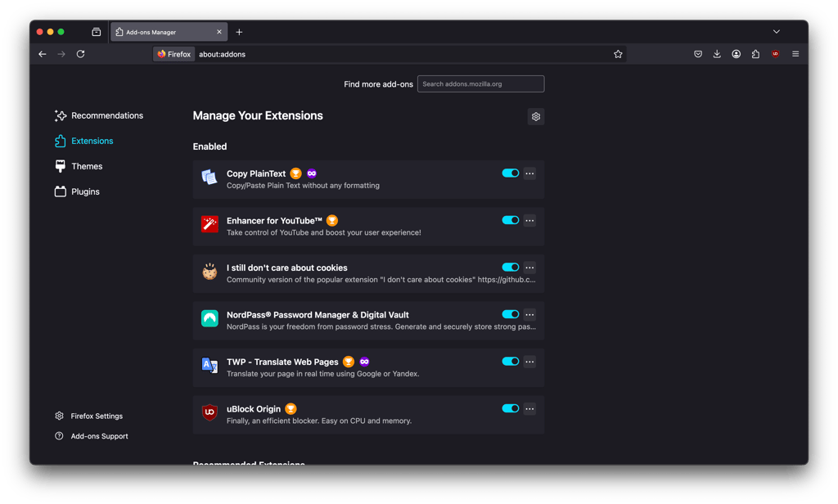Go back with the browser back arrow

coord(43,54)
